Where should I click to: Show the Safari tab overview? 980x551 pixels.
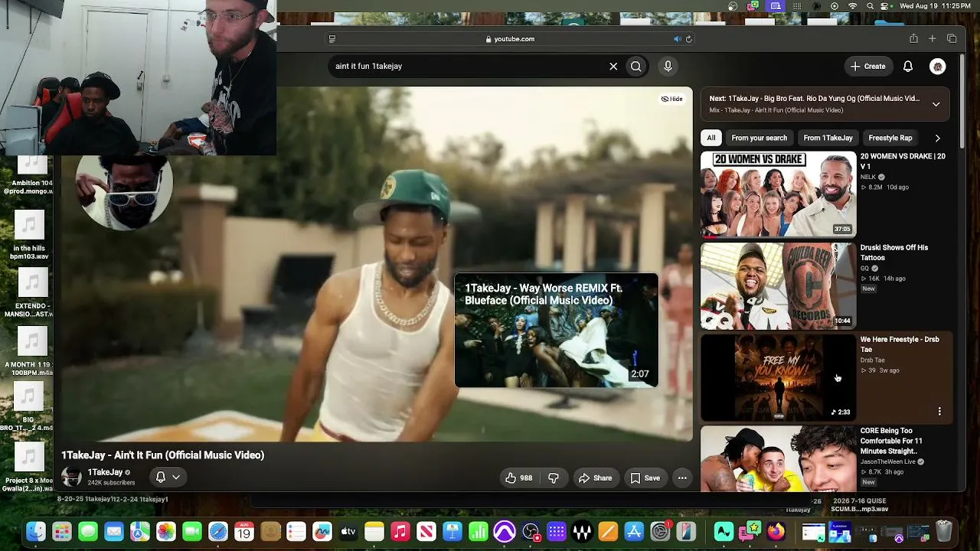coord(952,39)
